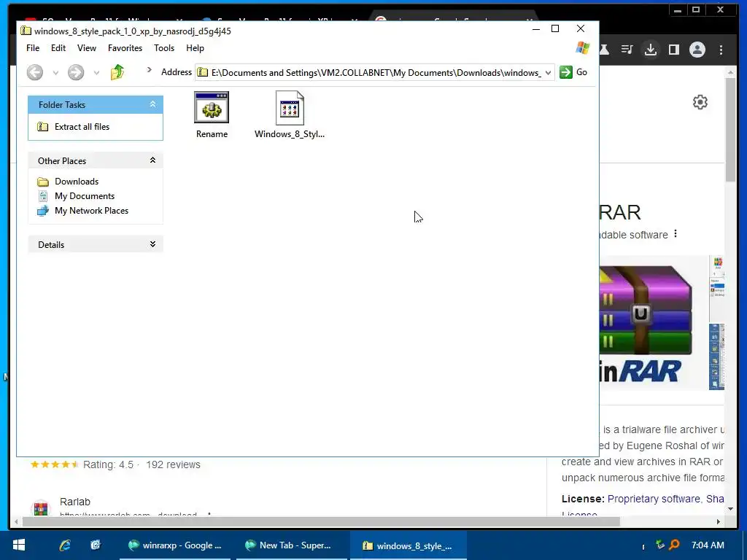This screenshot has width=747, height=560.
Task: Open WinRAR panel more options dots
Action: click(676, 234)
